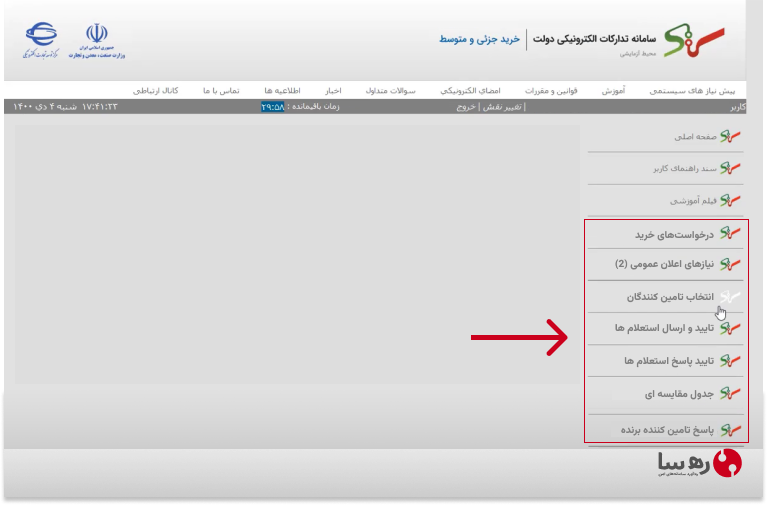
Task: Open سند راهنمای کاربر sidebar link
Action: [685, 168]
